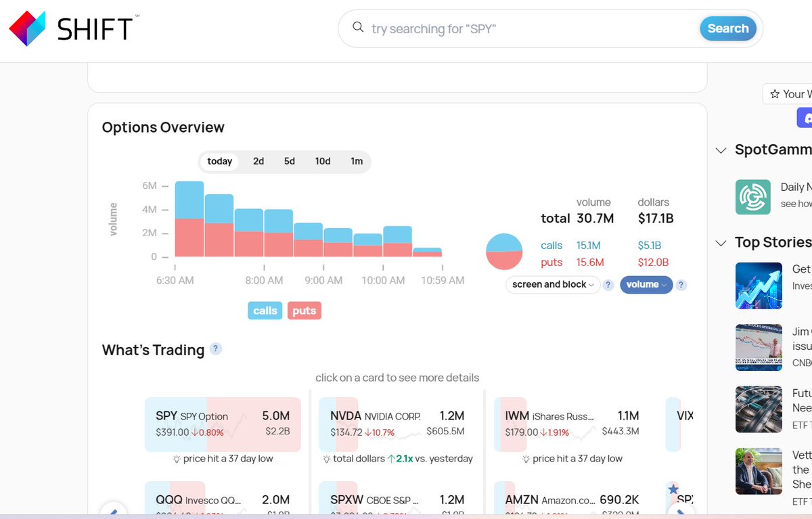Click help icon next to 'screen and block'
Image resolution: width=812 pixels, height=519 pixels.
coord(608,285)
